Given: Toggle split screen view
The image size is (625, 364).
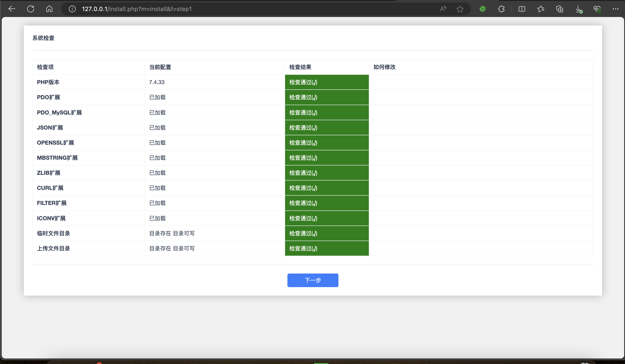Looking at the screenshot, I should tap(522, 9).
